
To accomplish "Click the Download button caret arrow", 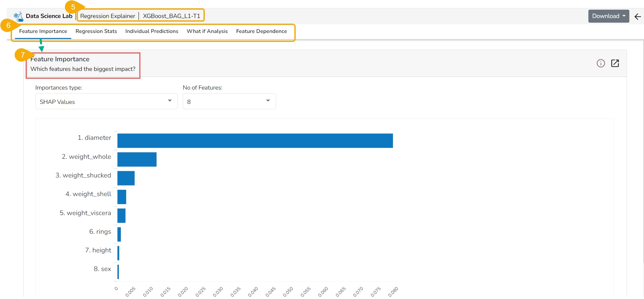I will (624, 16).
